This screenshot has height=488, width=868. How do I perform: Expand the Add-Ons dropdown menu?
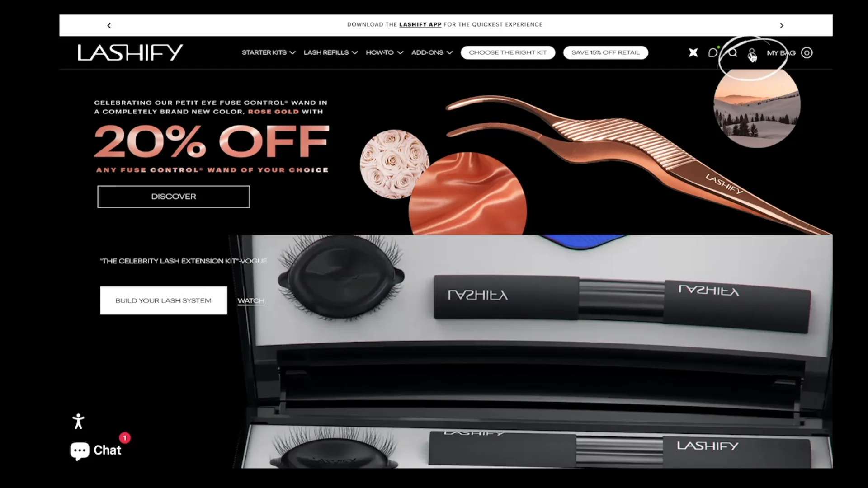point(431,52)
